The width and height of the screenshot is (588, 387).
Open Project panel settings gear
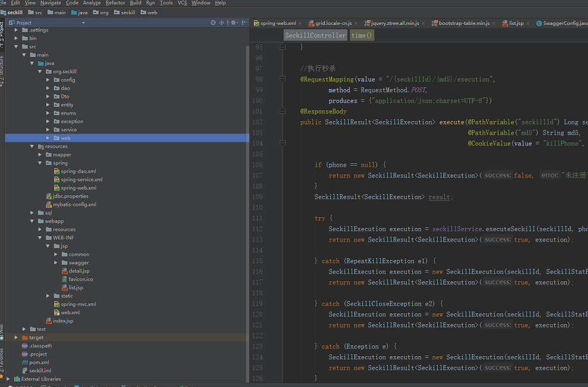233,23
